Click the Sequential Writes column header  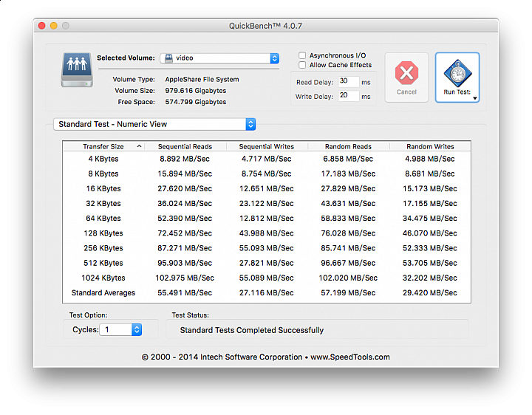click(x=267, y=146)
